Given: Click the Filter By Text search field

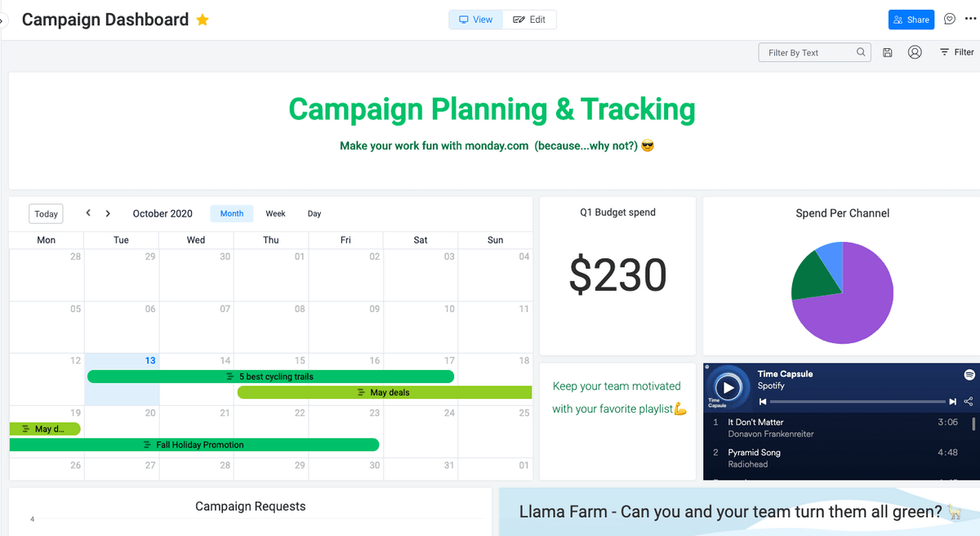Looking at the screenshot, I should click(808, 52).
